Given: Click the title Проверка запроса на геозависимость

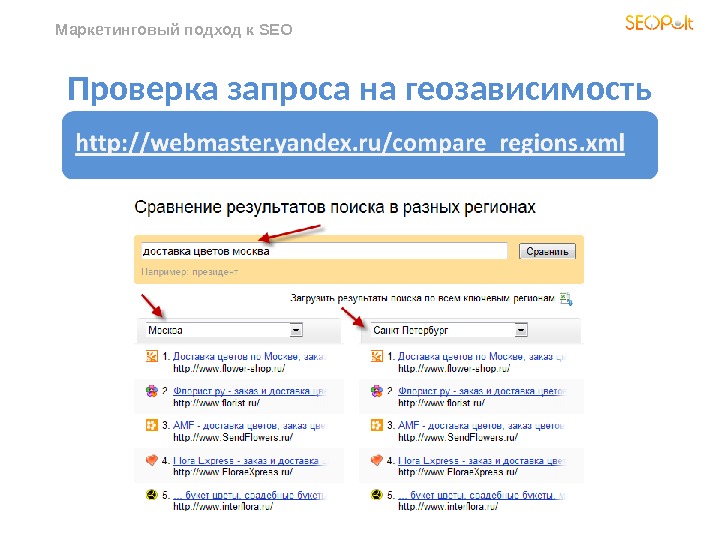Looking at the screenshot, I should tap(359, 89).
